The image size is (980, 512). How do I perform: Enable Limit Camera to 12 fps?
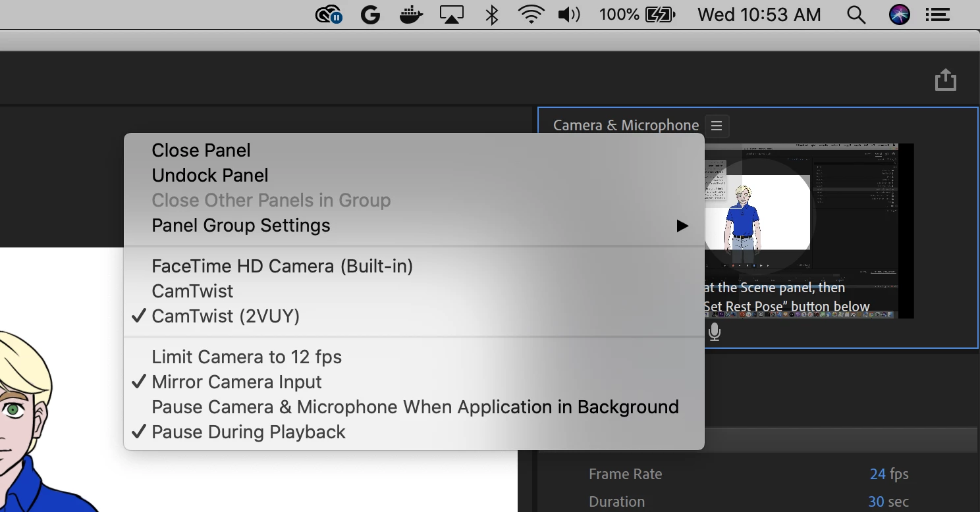click(414, 357)
